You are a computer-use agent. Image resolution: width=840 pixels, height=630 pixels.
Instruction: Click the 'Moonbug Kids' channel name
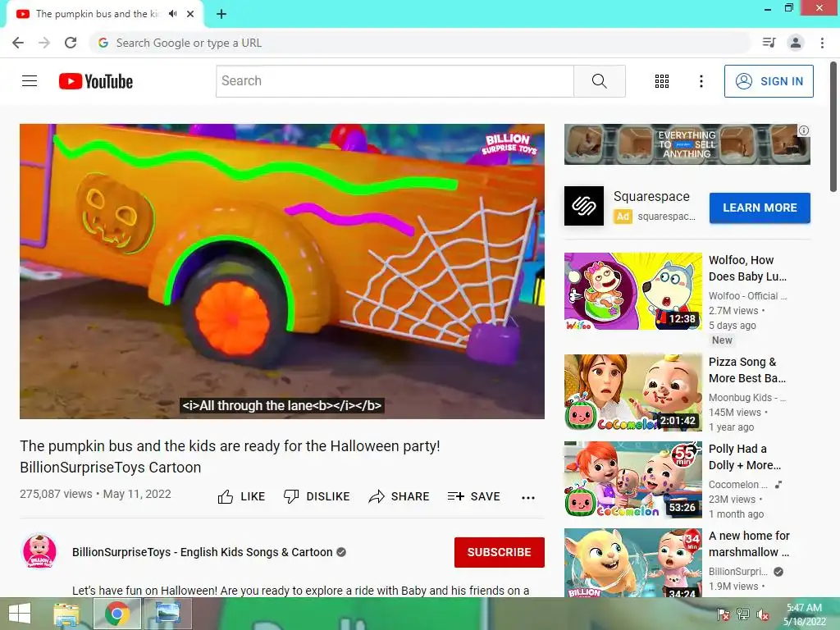tap(747, 398)
